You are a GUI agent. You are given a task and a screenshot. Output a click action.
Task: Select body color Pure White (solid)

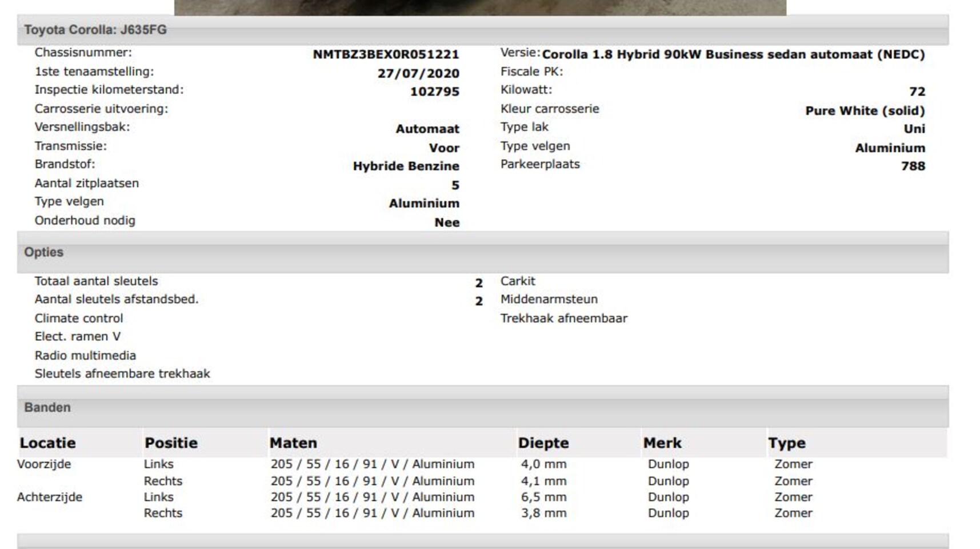pyautogui.click(x=865, y=110)
